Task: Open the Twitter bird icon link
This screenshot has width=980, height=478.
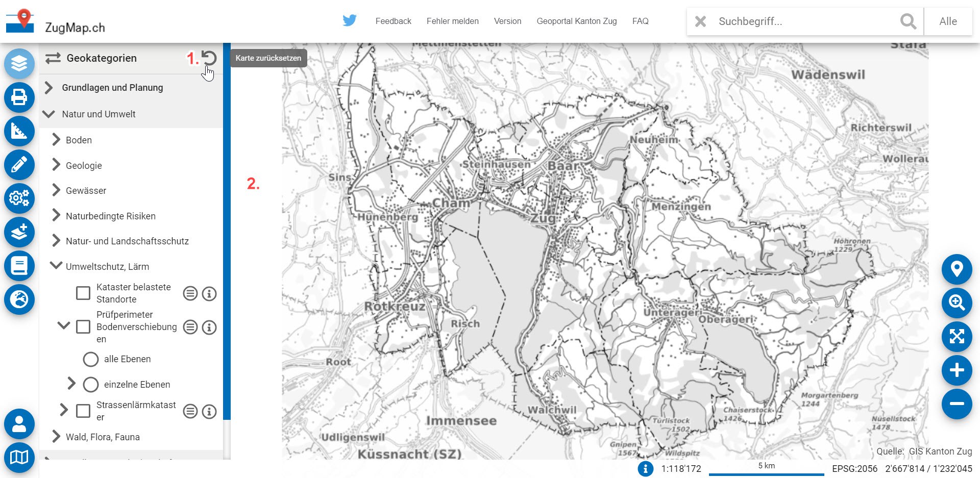Action: point(350,21)
